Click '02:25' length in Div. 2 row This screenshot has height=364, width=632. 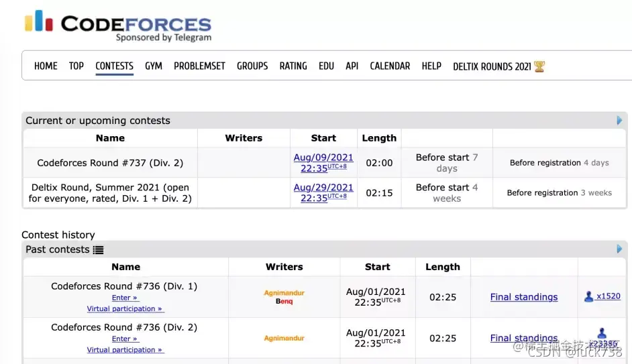click(443, 339)
